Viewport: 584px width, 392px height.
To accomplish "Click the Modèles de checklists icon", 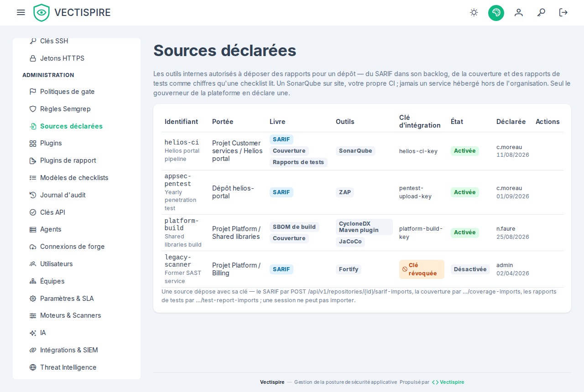I will click(33, 178).
